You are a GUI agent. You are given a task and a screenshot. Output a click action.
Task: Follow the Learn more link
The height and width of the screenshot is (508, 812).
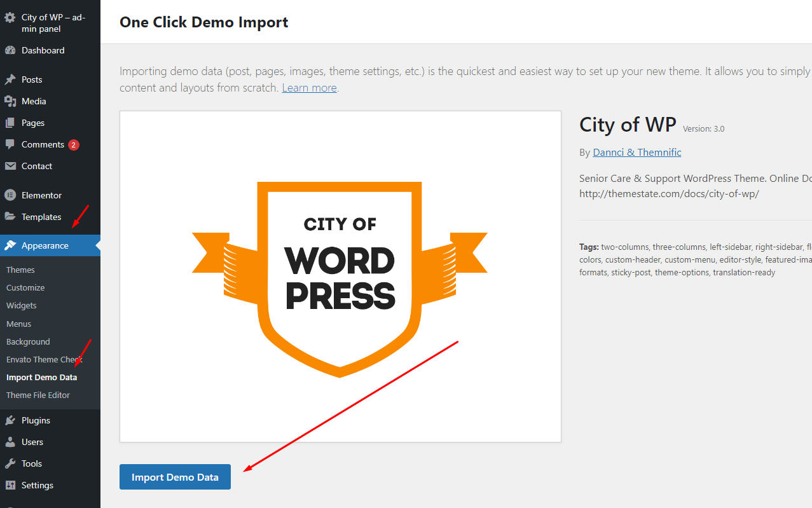[x=309, y=88]
